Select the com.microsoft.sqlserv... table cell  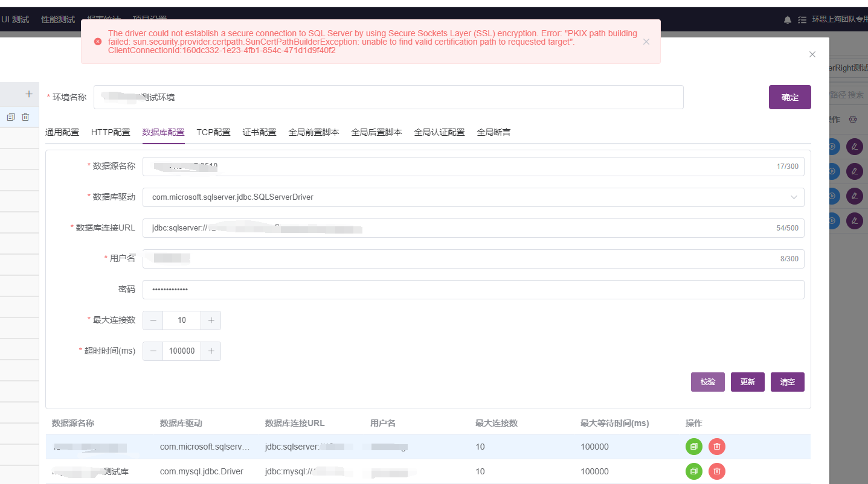[x=205, y=447]
